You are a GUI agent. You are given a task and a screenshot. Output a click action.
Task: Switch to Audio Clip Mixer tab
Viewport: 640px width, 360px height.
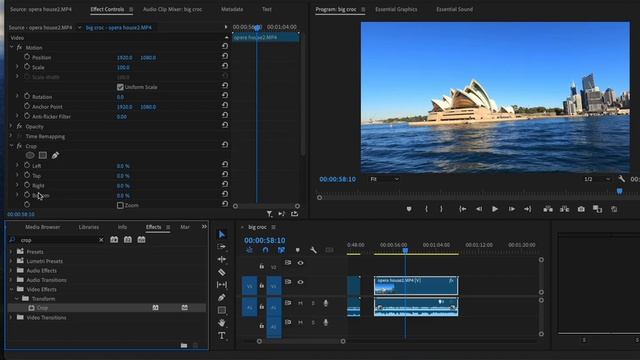[x=172, y=9]
